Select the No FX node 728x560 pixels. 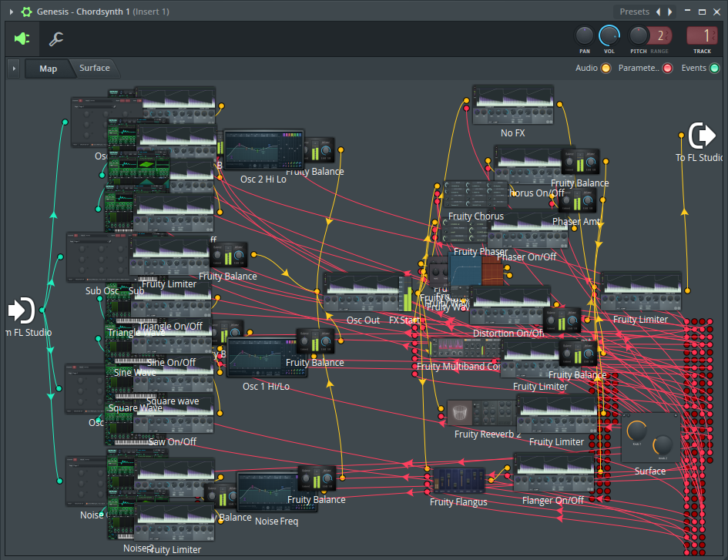coord(513,105)
